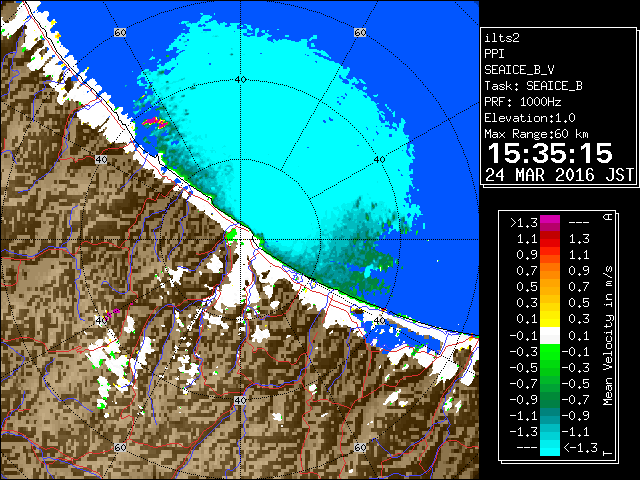Click the "PRF: 1000Hz" line
The width and height of the screenshot is (640, 480).
click(522, 102)
